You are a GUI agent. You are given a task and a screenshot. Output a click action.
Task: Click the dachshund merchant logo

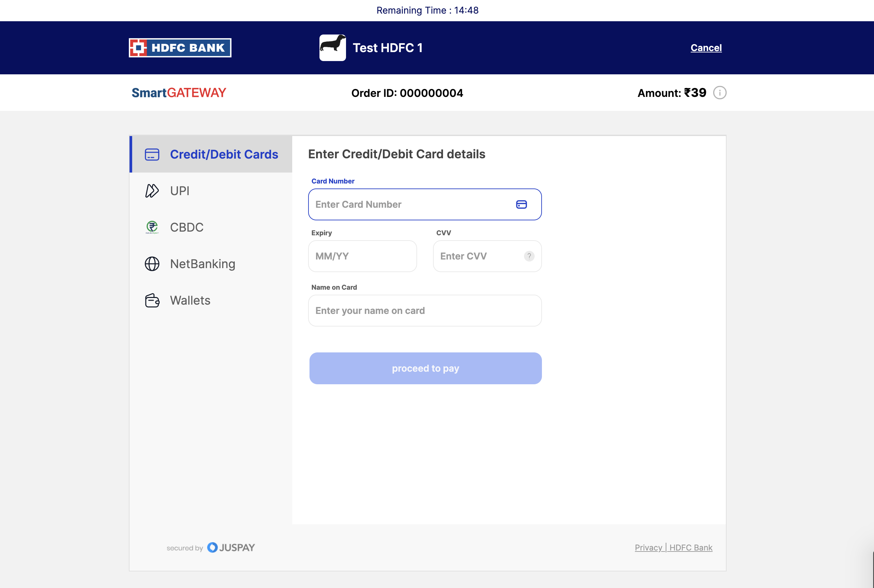[x=332, y=48]
